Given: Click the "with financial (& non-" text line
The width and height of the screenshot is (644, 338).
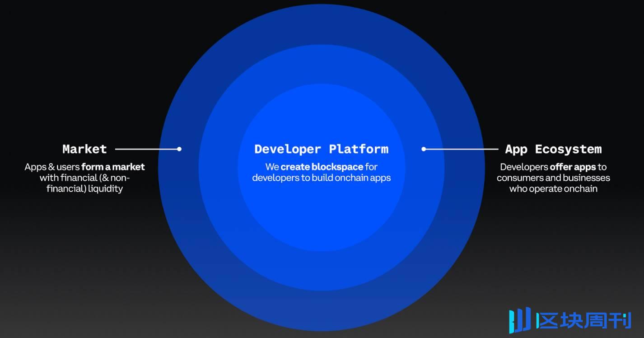Looking at the screenshot, I should [84, 178].
